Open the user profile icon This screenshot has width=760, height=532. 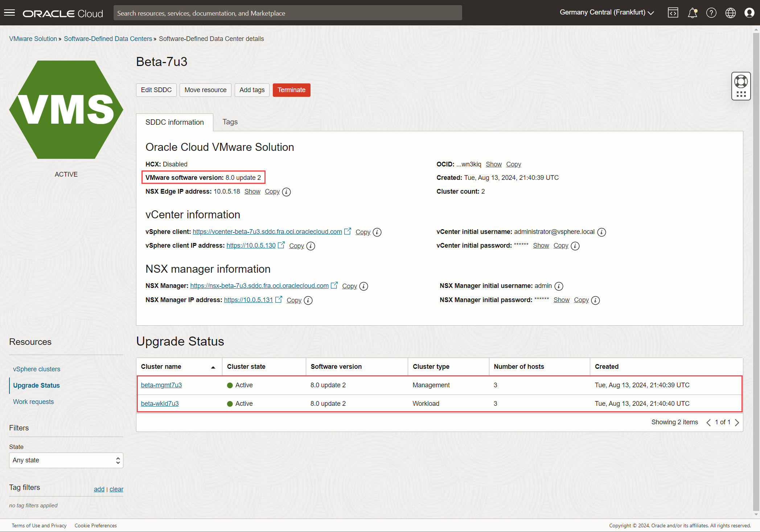point(749,13)
